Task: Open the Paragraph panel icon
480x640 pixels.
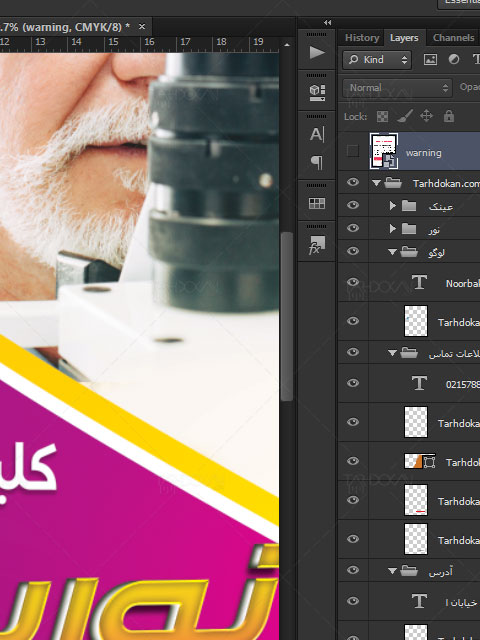Action: click(317, 162)
